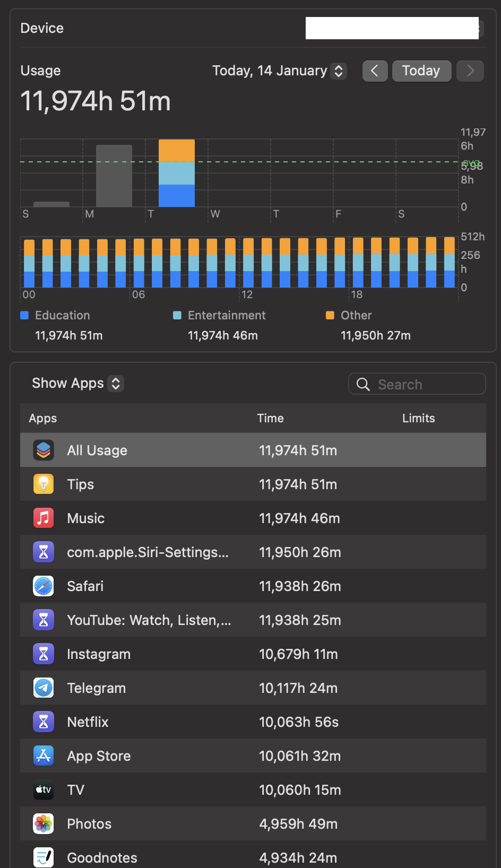
Task: Click the blue Education legend swatch
Action: pos(24,315)
